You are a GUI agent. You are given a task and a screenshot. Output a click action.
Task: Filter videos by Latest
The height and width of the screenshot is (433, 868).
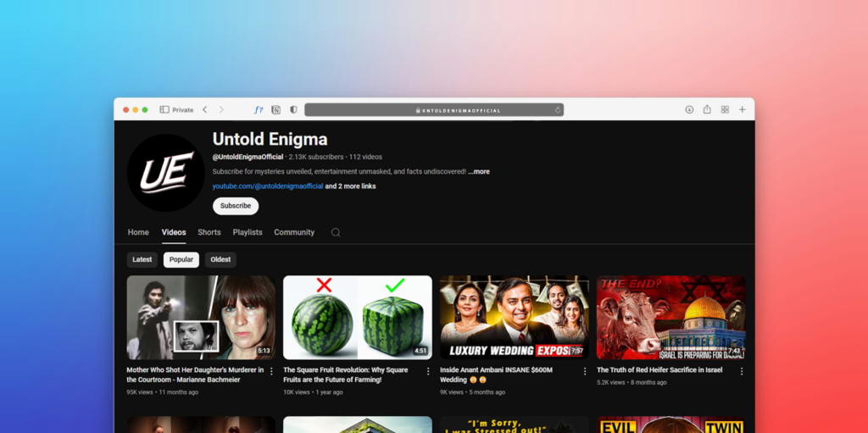[x=142, y=259]
